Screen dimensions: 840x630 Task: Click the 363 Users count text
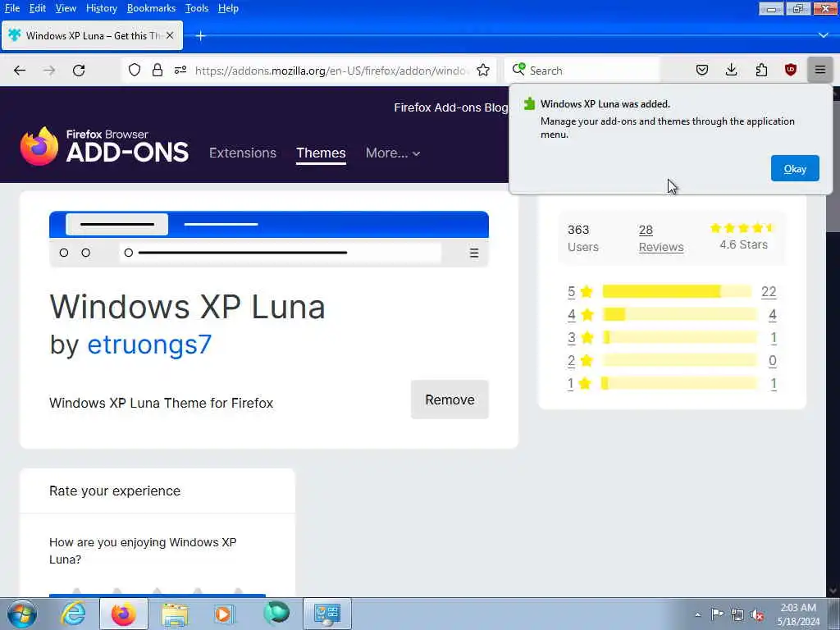click(x=583, y=239)
